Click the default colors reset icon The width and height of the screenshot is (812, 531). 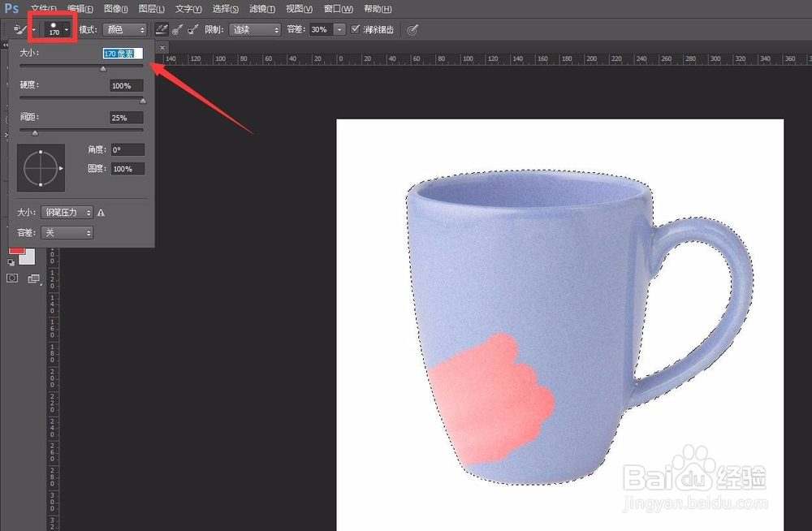[11, 262]
